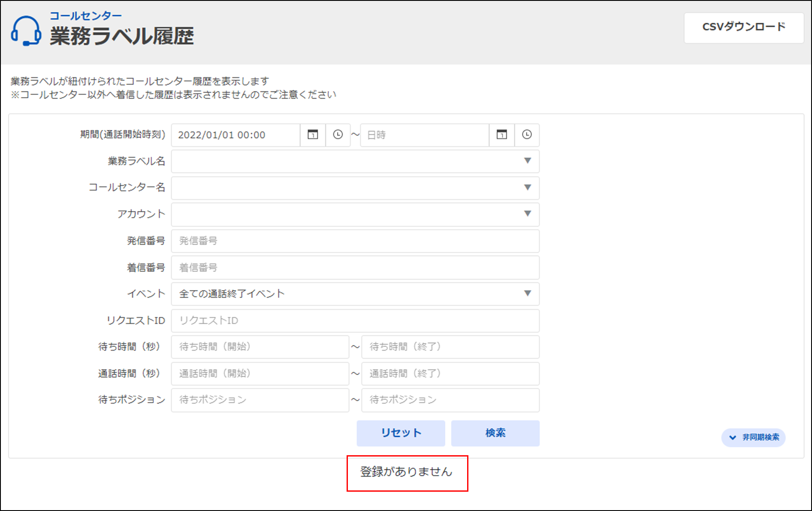Image resolution: width=812 pixels, height=511 pixels.
Task: Click the 業務ラベル履歴 page title
Action: pos(122,36)
